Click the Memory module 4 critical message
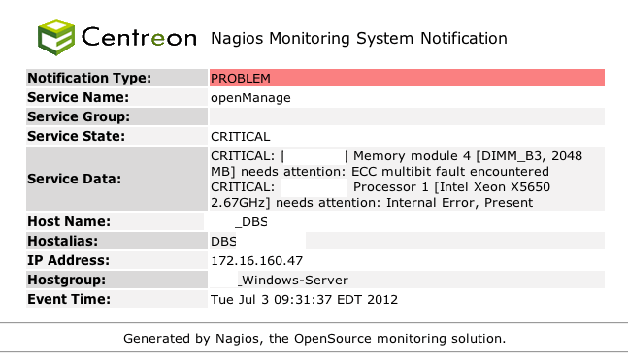The image size is (628, 364). 397,163
